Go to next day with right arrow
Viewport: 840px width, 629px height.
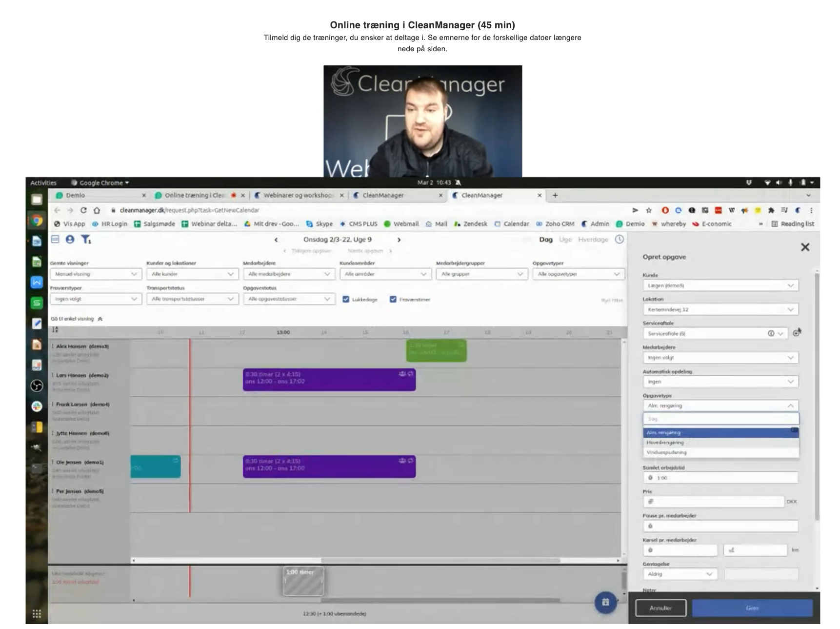399,240
